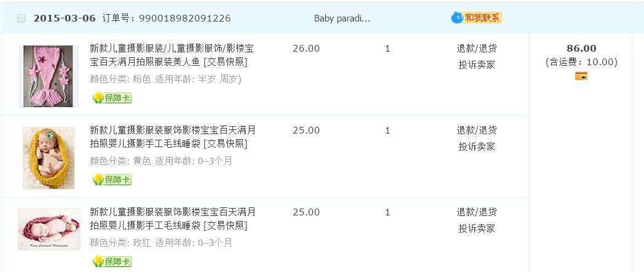Click the 保障卡 badge on yellow sleeping bag item

[x=112, y=180]
